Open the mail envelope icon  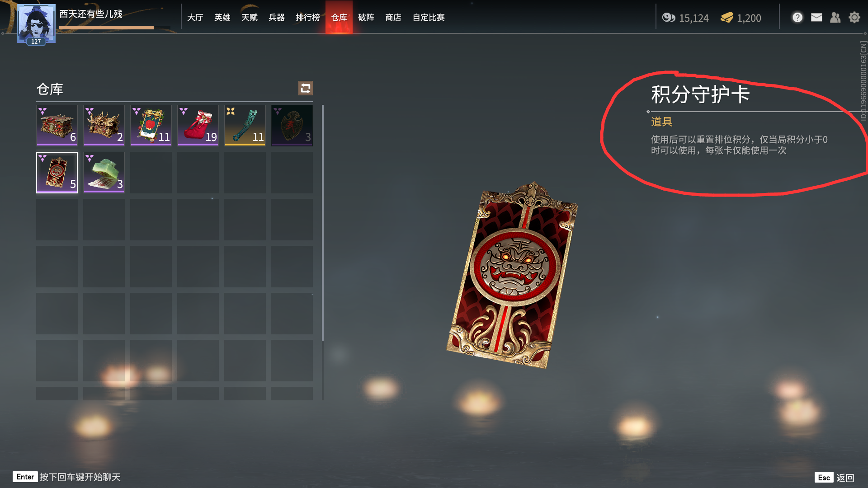pyautogui.click(x=816, y=17)
